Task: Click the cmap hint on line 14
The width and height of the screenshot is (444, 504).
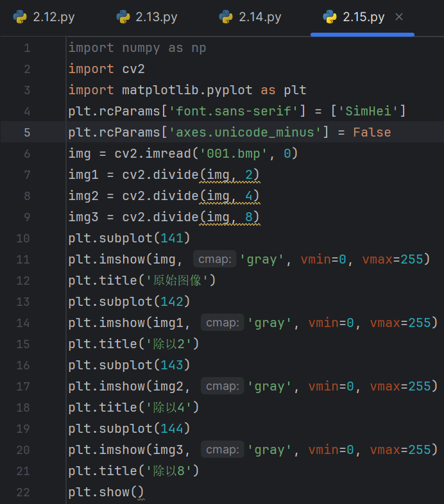Action: (x=223, y=323)
